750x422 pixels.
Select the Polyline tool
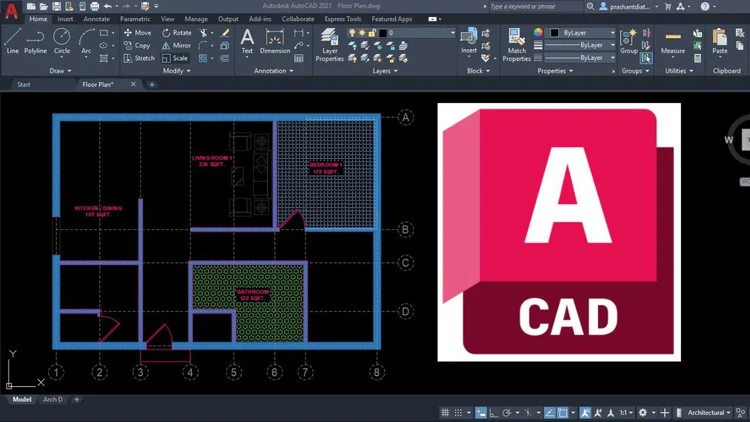35,41
